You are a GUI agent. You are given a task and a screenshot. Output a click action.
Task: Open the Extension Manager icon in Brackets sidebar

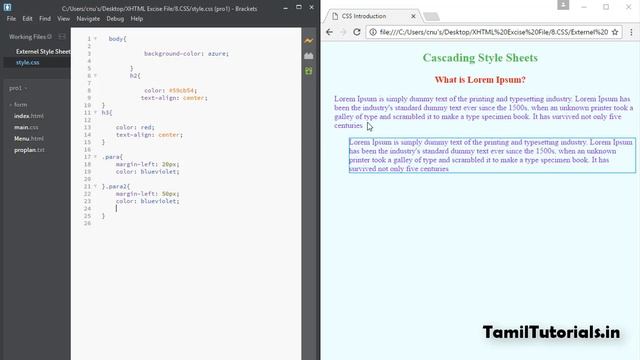[x=309, y=56]
